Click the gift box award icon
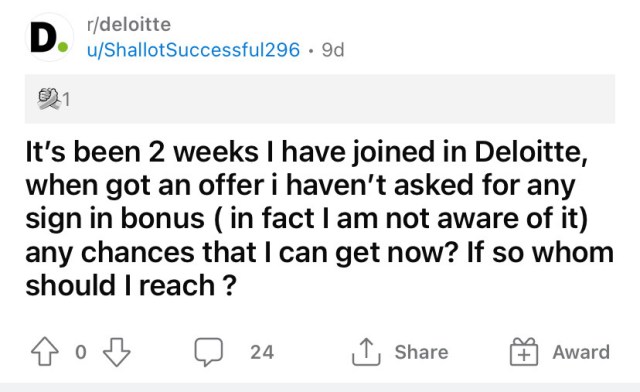The image size is (640, 392). click(524, 352)
